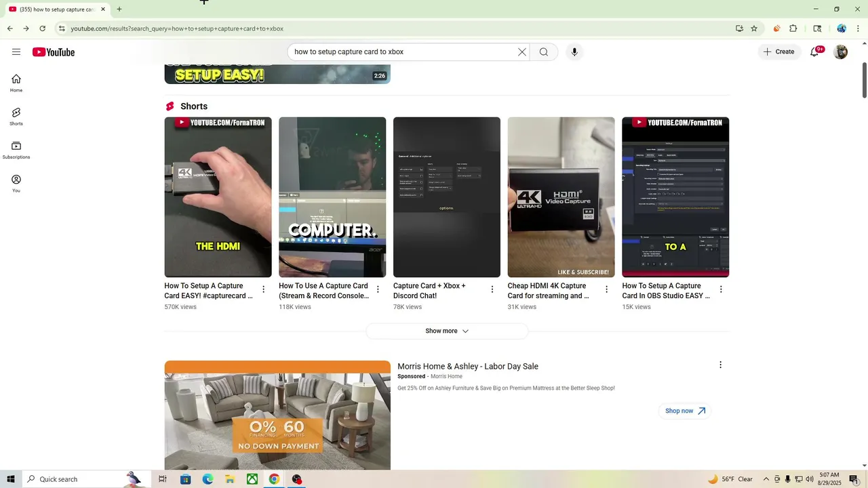This screenshot has width=868, height=488.
Task: Open 'How To Setup A Capture Card In OBS Studio' title
Action: click(x=666, y=291)
